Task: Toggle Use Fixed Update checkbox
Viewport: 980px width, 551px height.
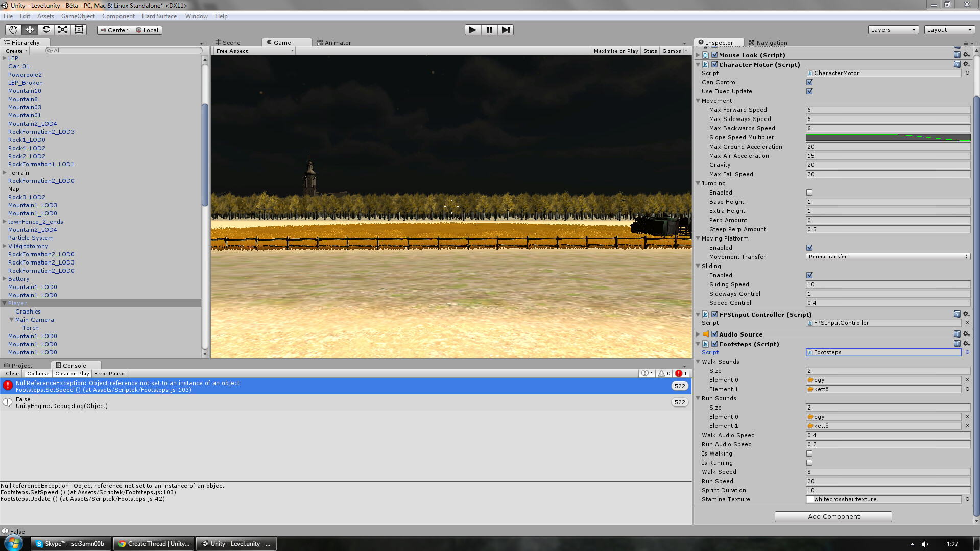Action: tap(809, 91)
